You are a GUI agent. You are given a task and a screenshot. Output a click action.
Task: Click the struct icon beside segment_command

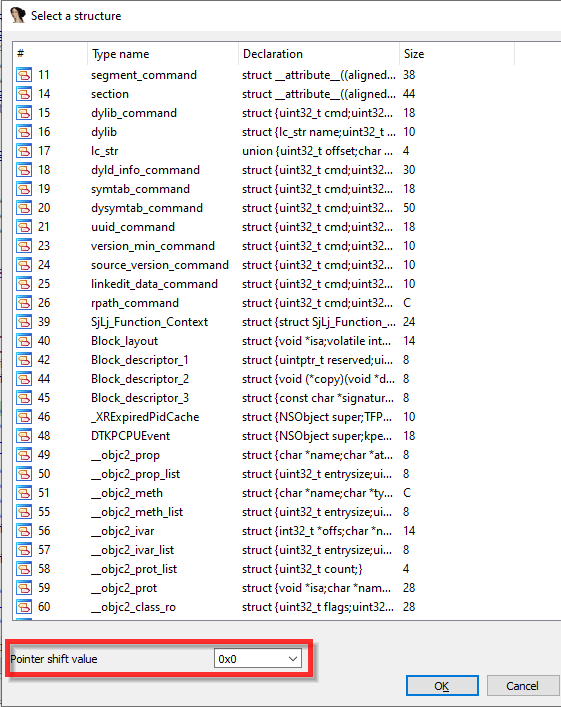point(24,75)
